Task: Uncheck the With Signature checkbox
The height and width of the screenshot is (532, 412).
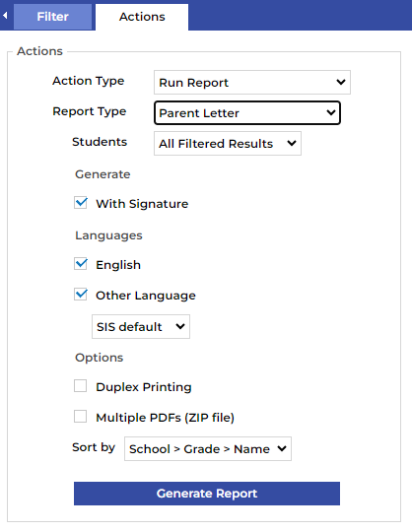Action: (x=81, y=203)
